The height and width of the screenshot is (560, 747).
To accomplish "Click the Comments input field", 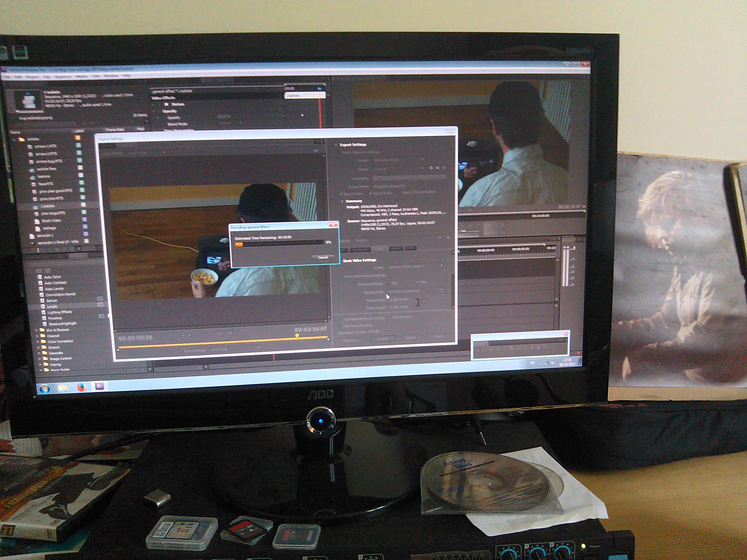I will [409, 177].
